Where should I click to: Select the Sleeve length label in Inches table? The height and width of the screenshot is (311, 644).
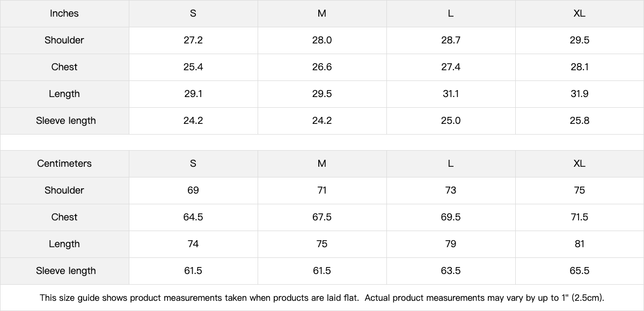pyautogui.click(x=66, y=121)
